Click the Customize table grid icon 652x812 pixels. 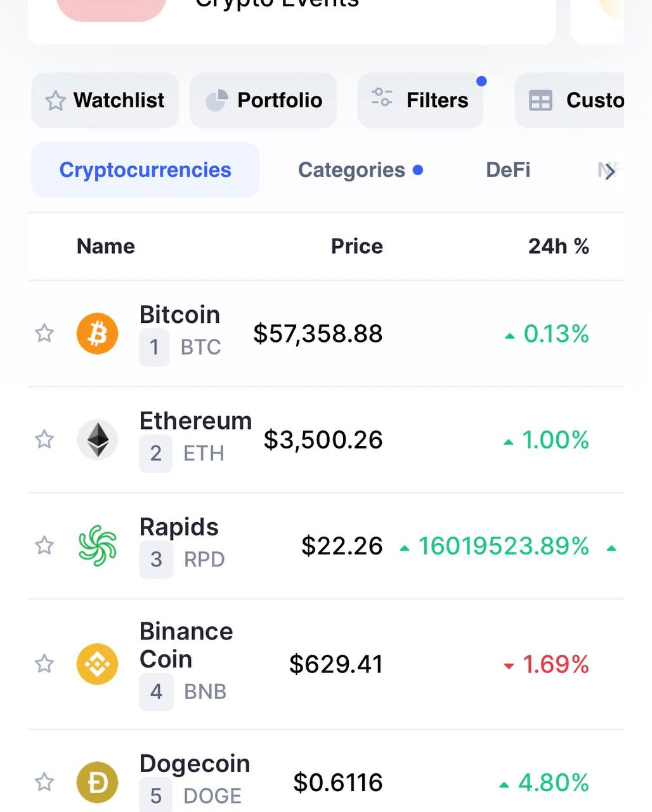540,101
